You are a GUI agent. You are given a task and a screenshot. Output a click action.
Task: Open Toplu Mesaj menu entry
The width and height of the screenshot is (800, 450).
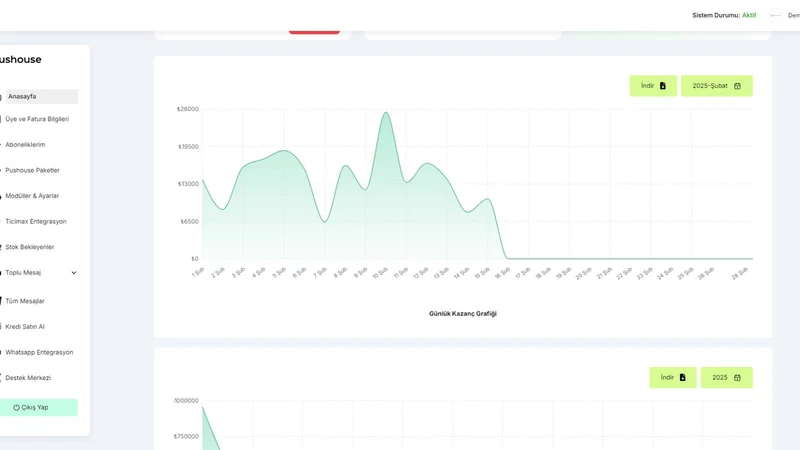pyautogui.click(x=23, y=272)
